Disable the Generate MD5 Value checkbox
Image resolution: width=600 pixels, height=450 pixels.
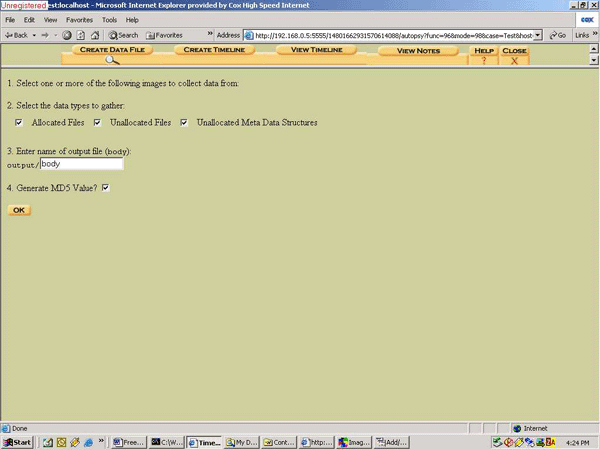click(105, 187)
